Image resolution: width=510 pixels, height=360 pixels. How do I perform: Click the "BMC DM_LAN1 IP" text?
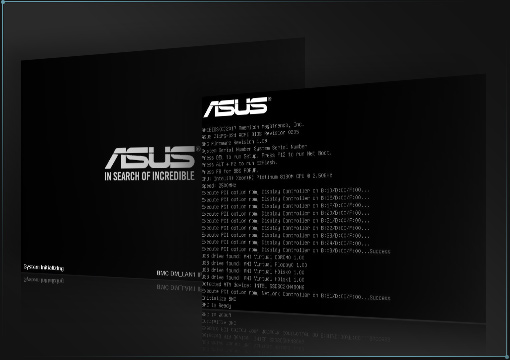(179, 274)
